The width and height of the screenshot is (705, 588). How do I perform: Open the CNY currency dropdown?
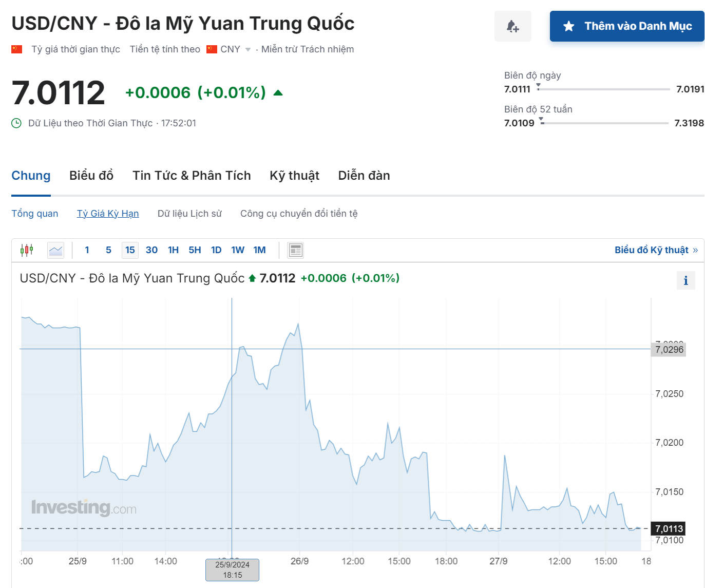pos(248,50)
